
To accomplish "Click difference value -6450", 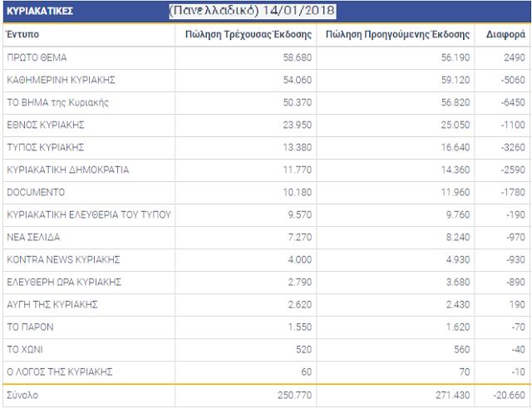I will tap(513, 102).
